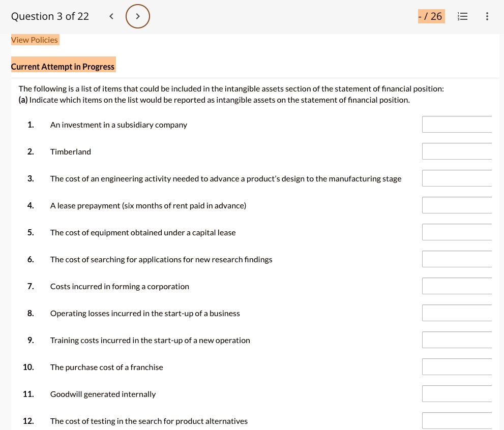Open dropdown for costs incurred forming a corporation
The width and height of the screenshot is (504, 430).
(x=457, y=286)
